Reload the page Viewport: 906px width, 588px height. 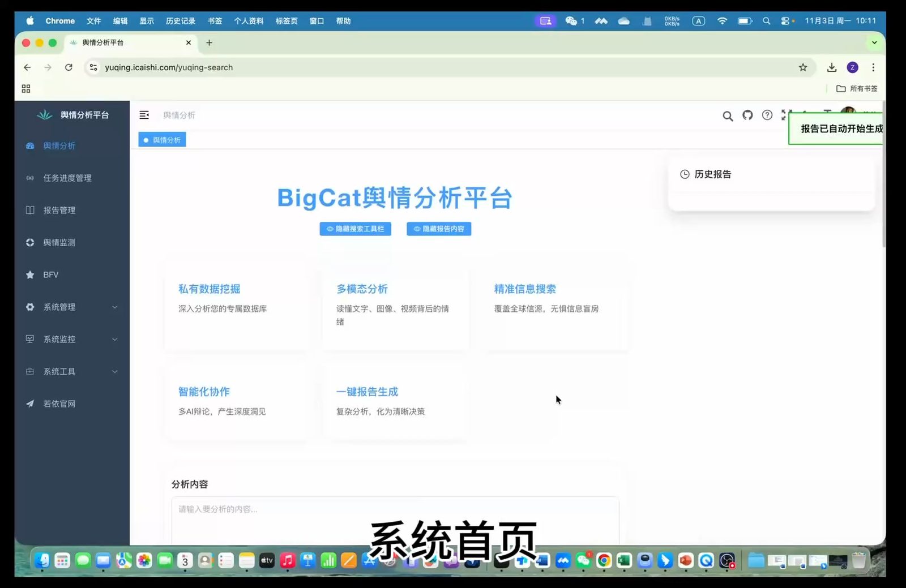pyautogui.click(x=69, y=67)
